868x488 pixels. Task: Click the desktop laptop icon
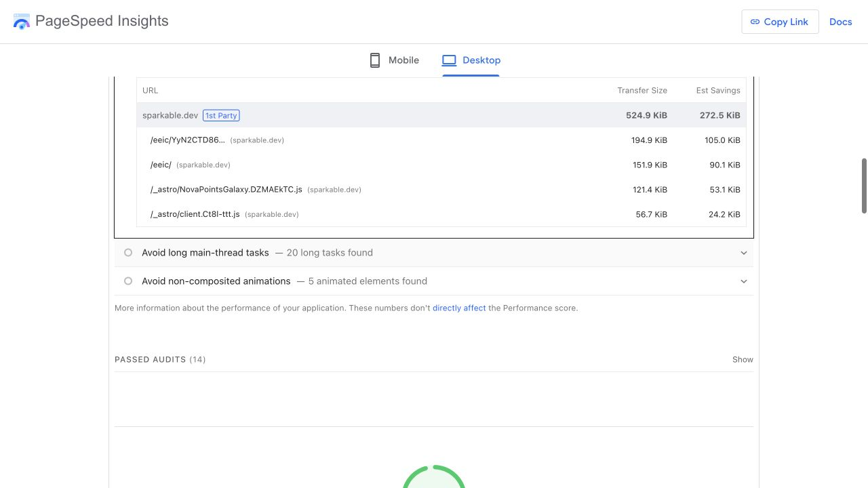[x=449, y=60]
